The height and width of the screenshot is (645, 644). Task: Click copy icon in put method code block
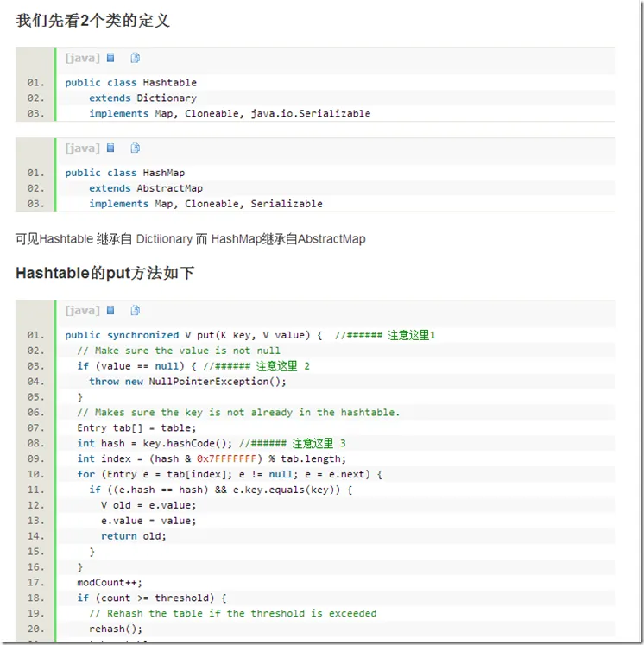pos(135,310)
